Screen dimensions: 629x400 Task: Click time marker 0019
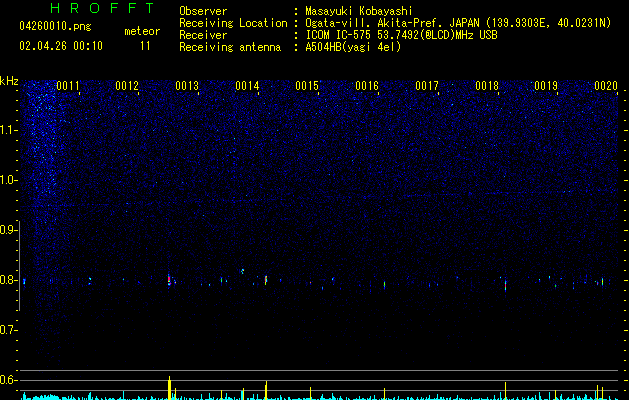tap(546, 86)
